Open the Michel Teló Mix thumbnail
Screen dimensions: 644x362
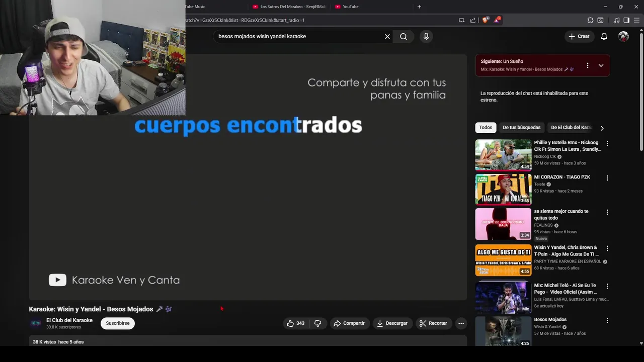point(503,298)
